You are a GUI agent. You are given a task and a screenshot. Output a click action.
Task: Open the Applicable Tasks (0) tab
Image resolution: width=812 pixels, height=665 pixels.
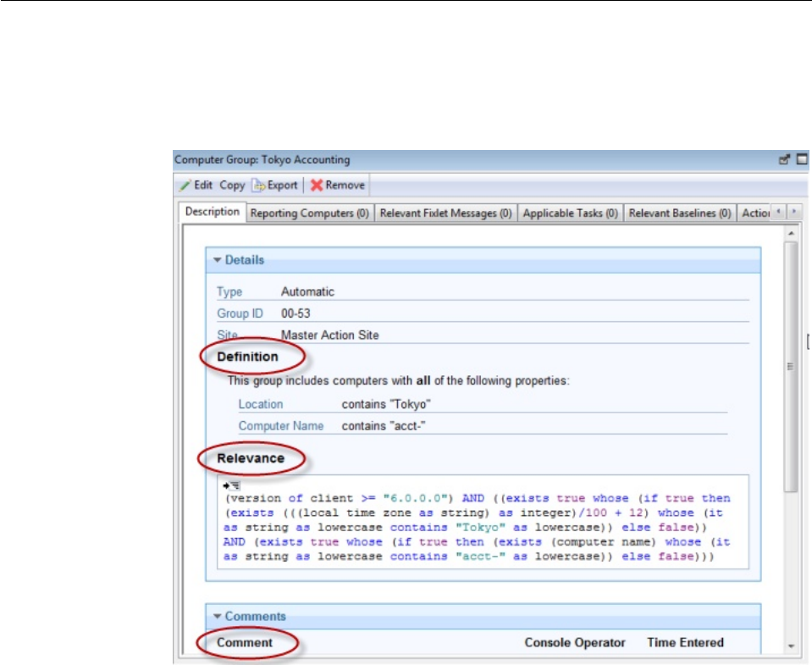[x=570, y=213]
